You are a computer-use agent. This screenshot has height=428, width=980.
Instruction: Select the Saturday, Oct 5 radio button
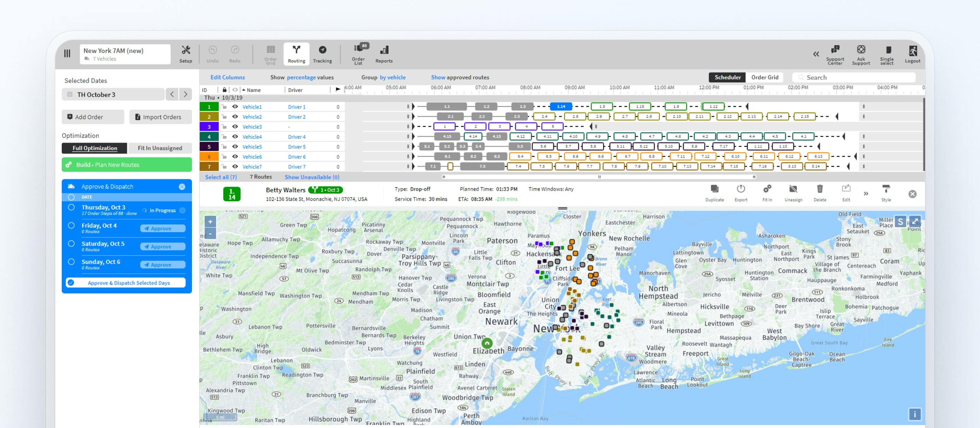tap(71, 244)
